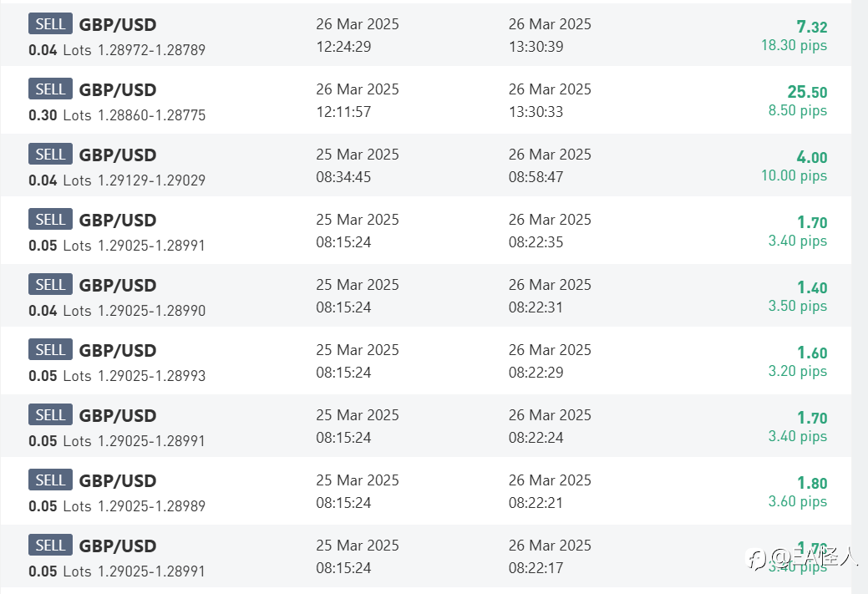
Task: Click 10.00 pips result
Action: pos(794,176)
